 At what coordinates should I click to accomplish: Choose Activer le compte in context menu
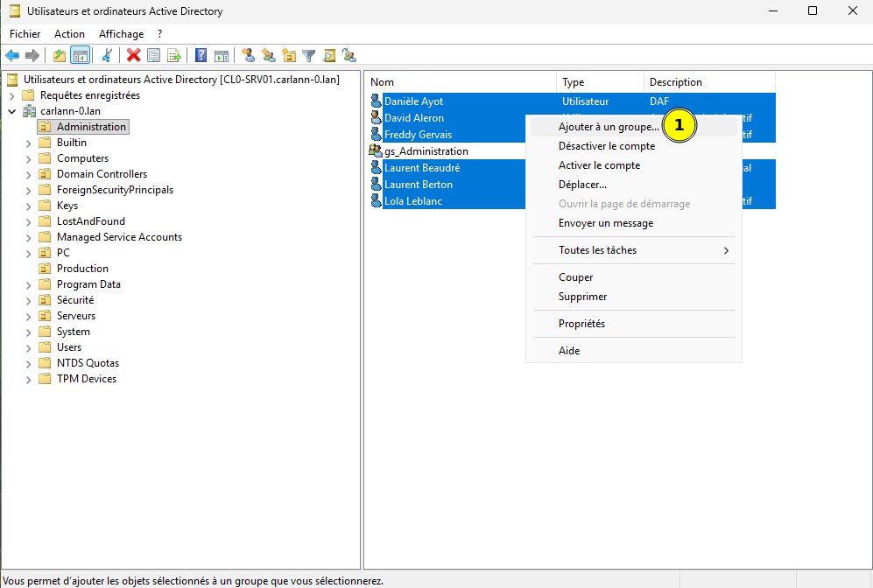pyautogui.click(x=634, y=165)
